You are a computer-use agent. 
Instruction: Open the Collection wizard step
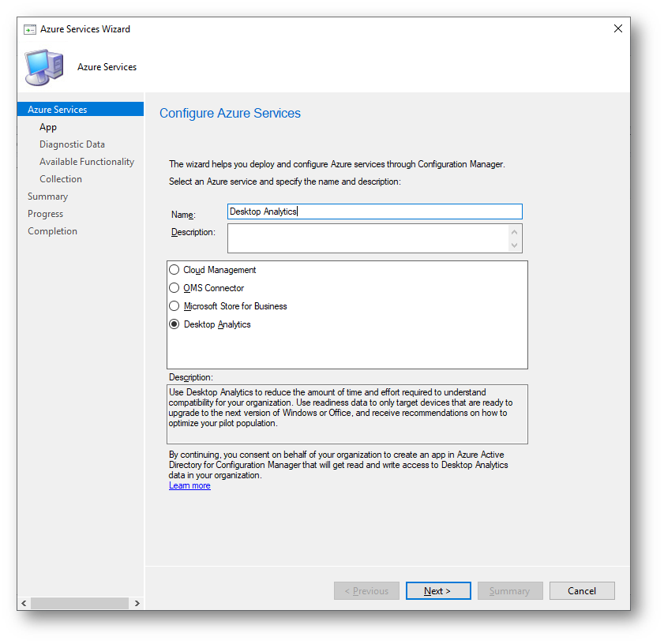pos(61,179)
